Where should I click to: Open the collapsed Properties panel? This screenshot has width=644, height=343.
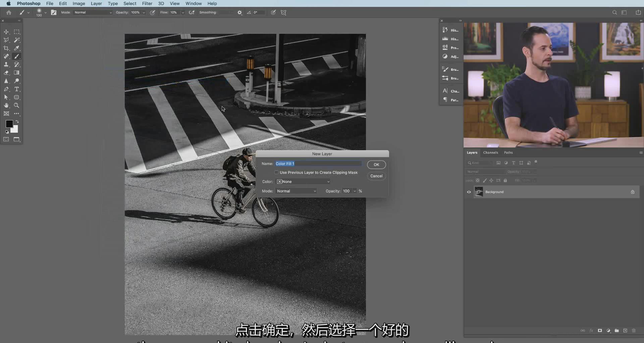(450, 48)
